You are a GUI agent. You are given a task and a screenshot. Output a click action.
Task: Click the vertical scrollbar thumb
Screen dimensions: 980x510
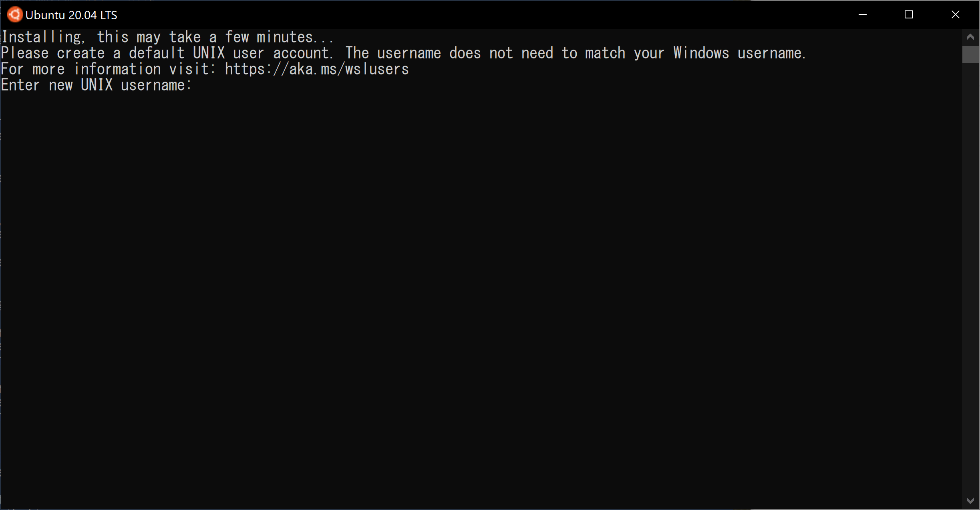tap(970, 54)
